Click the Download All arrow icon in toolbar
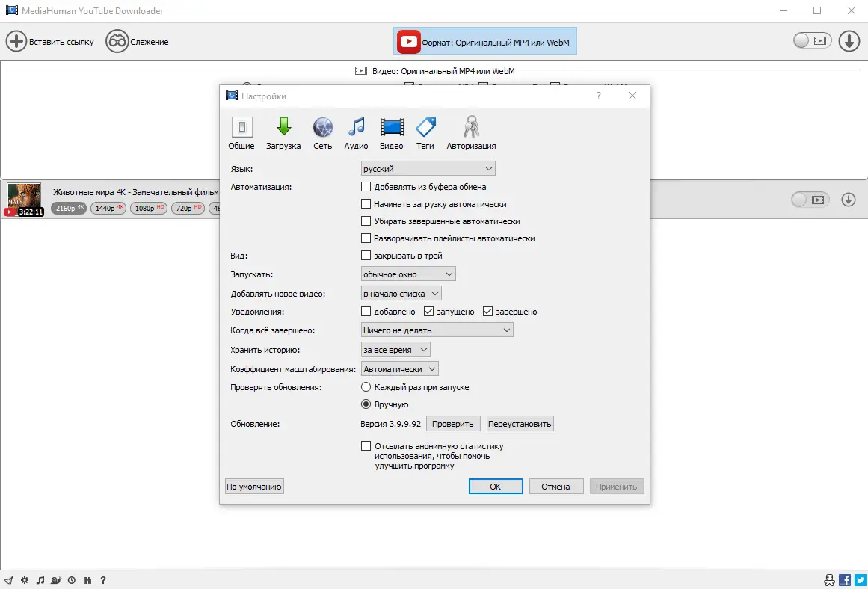The height and width of the screenshot is (589, 868). point(849,41)
